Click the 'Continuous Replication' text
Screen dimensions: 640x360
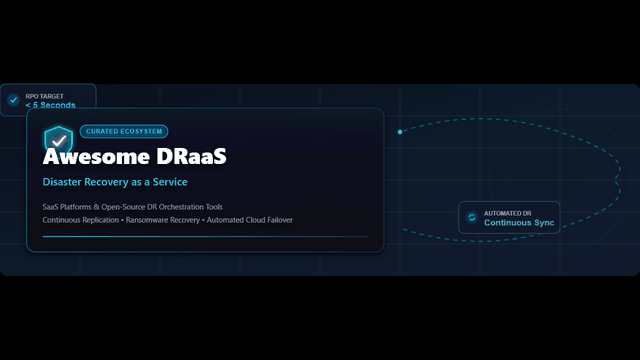81,220
